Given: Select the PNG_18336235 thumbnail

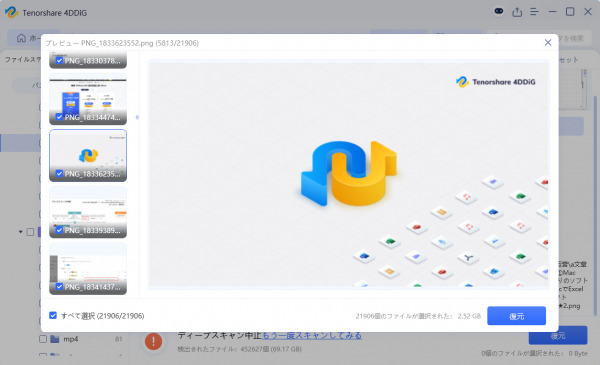Looking at the screenshot, I should point(88,155).
